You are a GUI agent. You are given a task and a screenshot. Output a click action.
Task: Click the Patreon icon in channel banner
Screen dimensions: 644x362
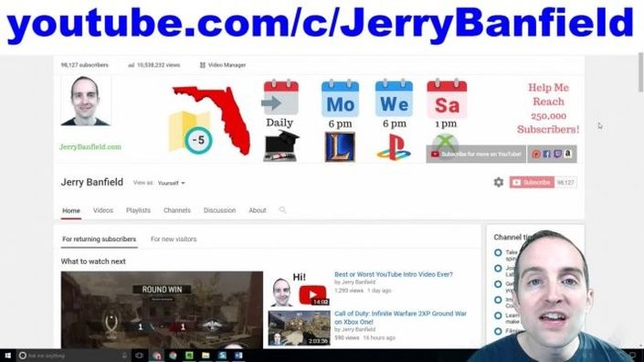pos(536,154)
